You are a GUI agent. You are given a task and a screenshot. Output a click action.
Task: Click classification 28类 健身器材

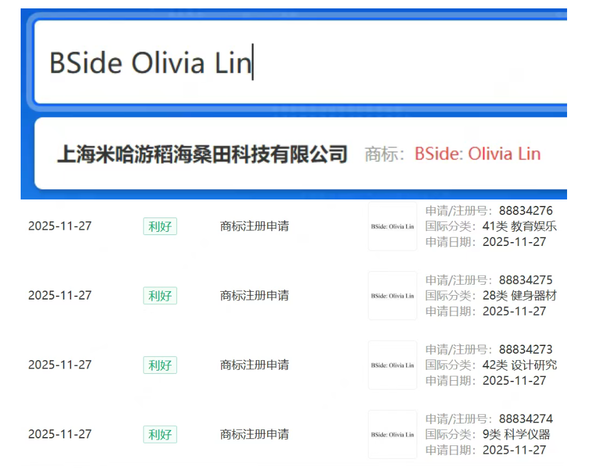coord(520,295)
